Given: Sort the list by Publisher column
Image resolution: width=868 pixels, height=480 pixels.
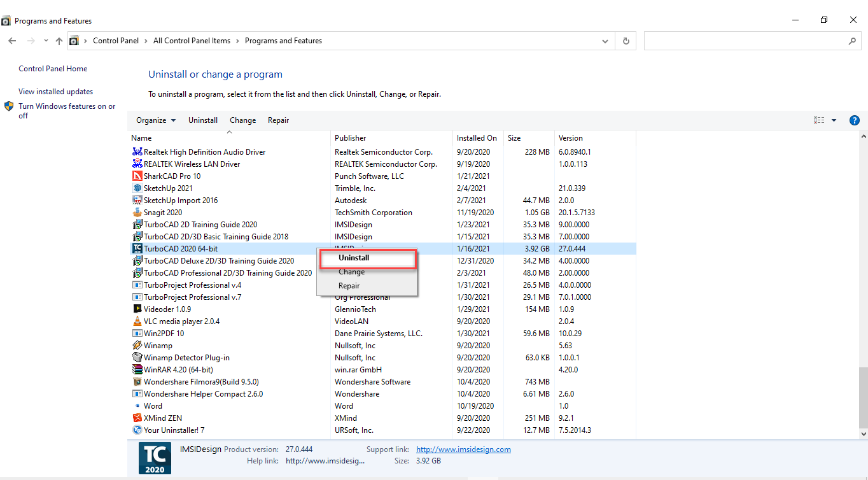Looking at the screenshot, I should pyautogui.click(x=391, y=138).
